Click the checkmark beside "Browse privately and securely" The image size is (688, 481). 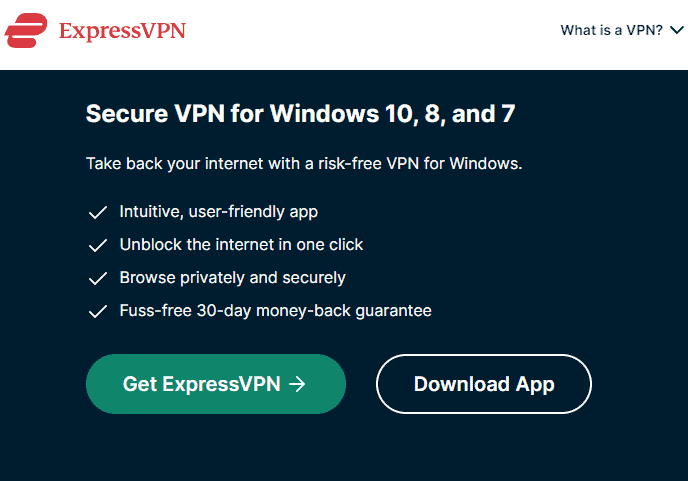click(x=98, y=278)
